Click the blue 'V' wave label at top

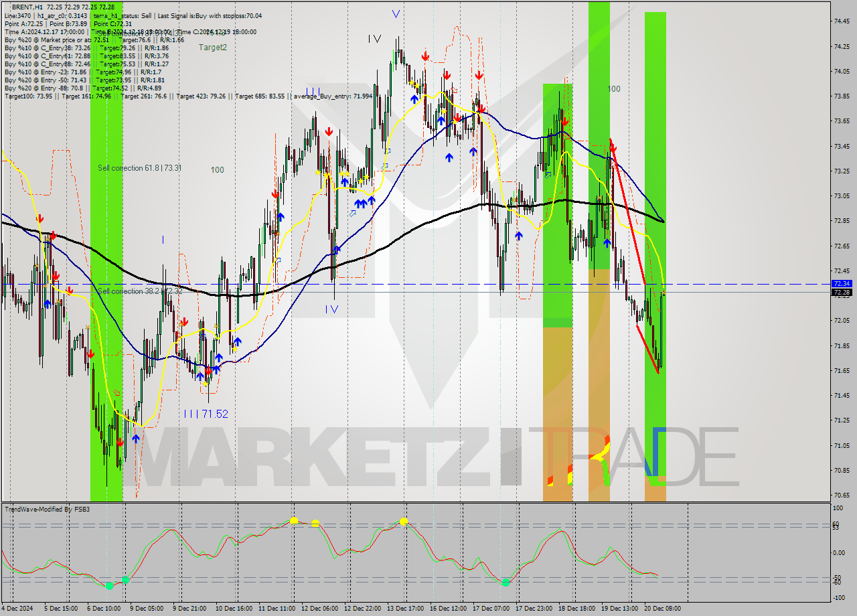(396, 13)
